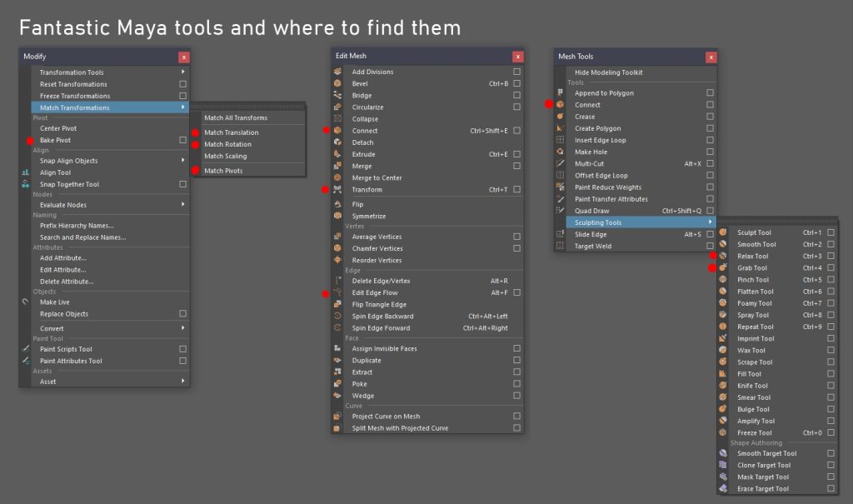853x504 pixels.
Task: Click the Spin Edge Backward icon
Action: [x=337, y=316]
